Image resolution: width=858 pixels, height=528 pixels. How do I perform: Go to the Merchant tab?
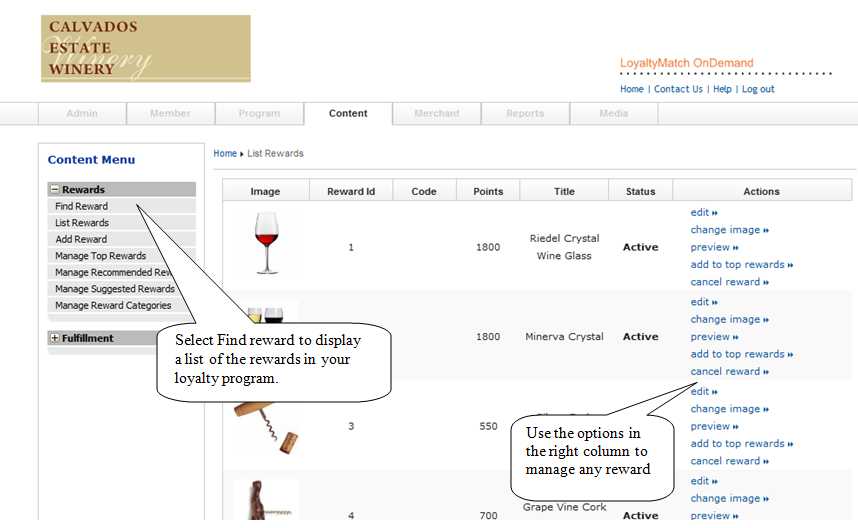click(x=437, y=113)
